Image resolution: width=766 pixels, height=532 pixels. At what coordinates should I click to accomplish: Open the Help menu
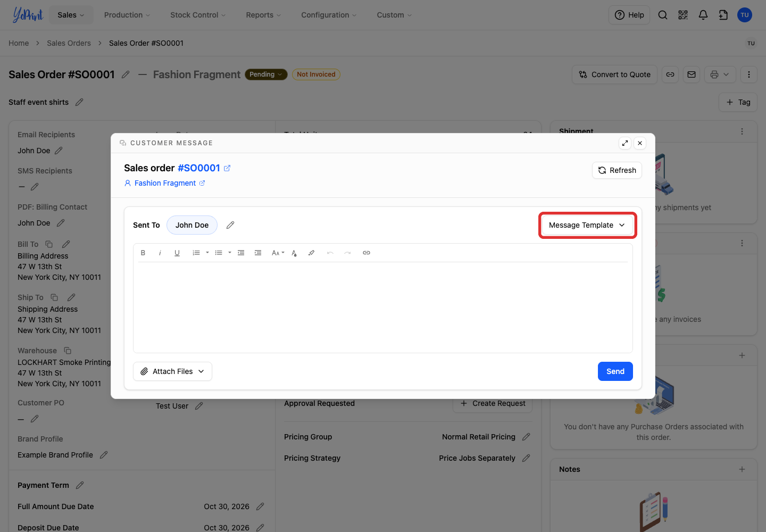tap(629, 15)
